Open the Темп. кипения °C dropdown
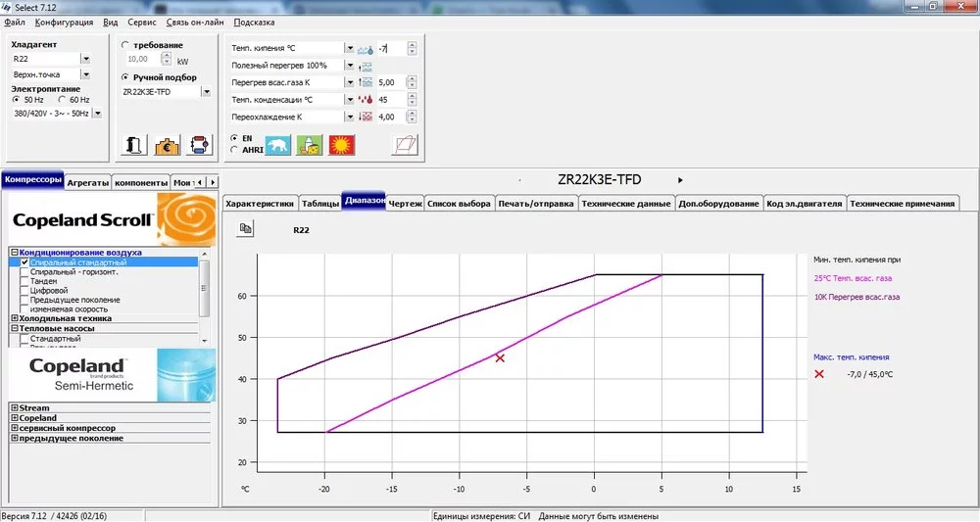This screenshot has height=522, width=980. coord(350,48)
